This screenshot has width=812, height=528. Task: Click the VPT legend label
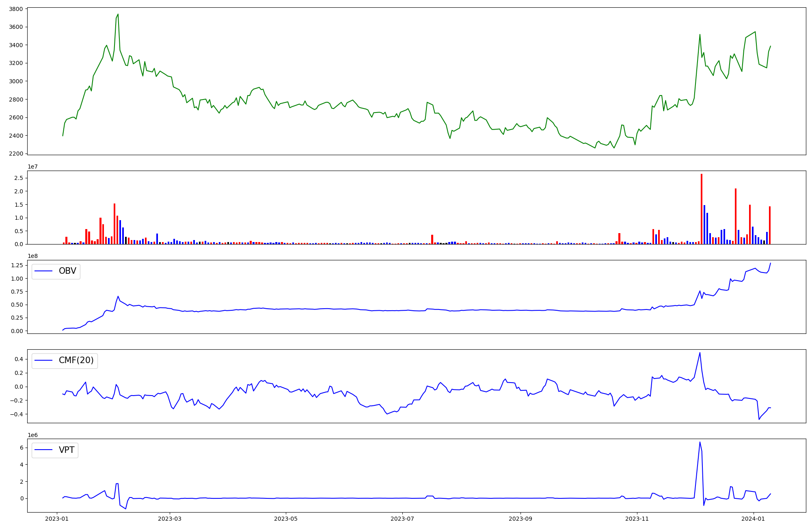(67, 450)
